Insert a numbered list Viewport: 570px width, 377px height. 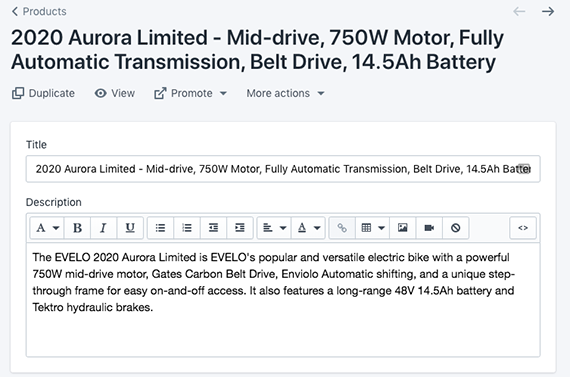pos(187,228)
